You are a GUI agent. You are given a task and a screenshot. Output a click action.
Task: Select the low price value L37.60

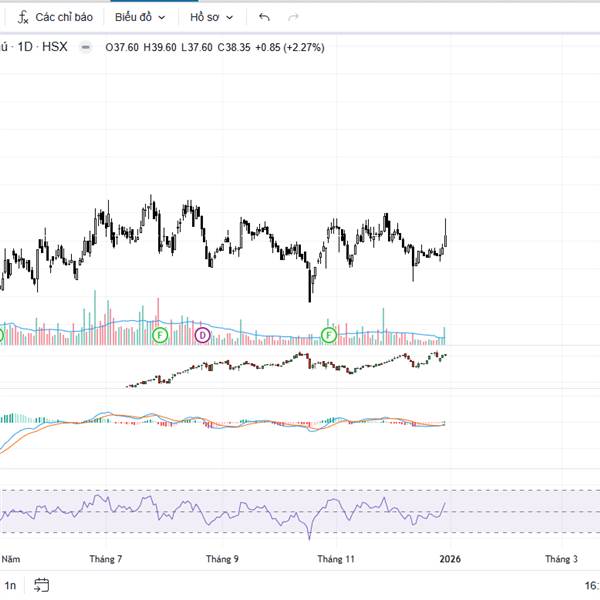197,47
